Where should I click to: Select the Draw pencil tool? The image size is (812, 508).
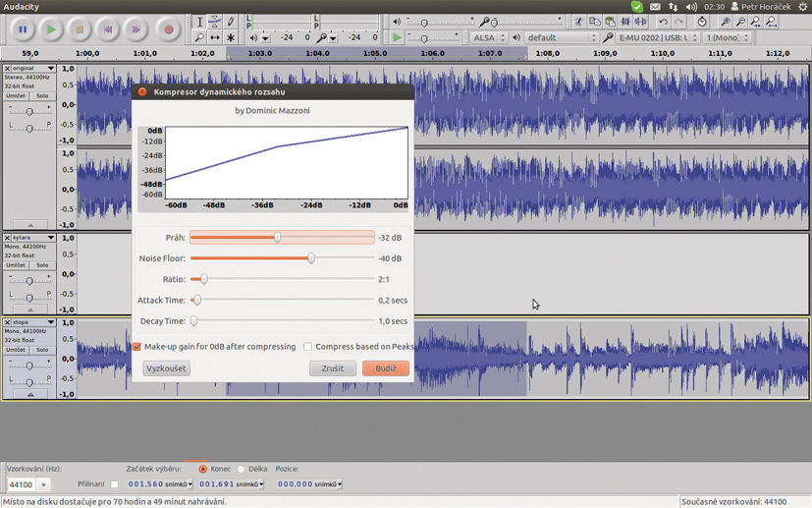click(x=231, y=22)
